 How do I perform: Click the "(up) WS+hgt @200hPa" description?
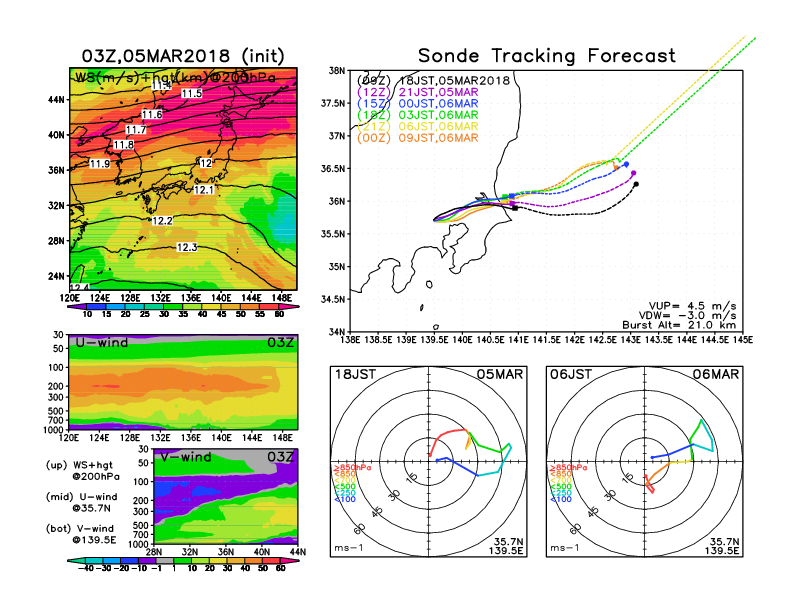point(83,470)
